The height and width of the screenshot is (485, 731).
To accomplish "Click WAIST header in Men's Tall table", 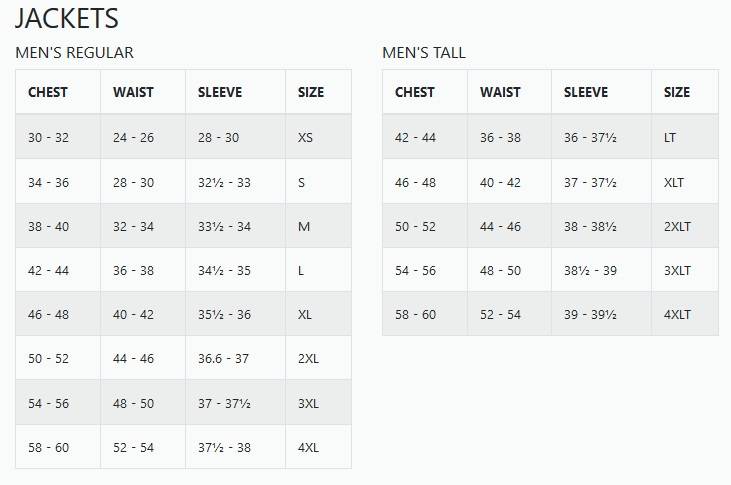I will click(x=500, y=92).
